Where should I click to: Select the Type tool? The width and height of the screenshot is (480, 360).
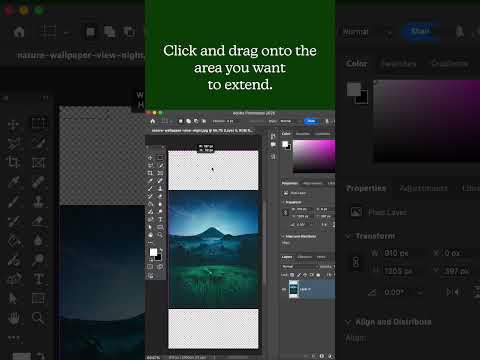(x=39, y=279)
